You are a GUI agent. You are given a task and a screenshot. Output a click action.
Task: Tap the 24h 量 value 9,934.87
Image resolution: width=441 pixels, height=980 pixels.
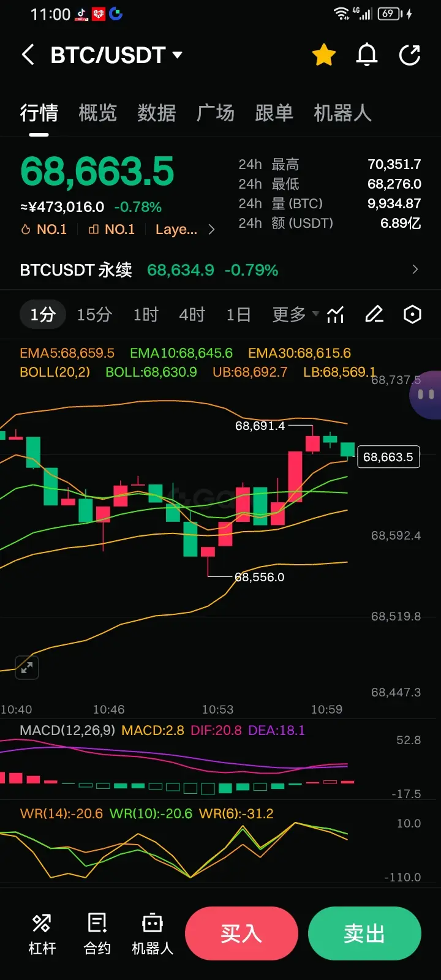(x=394, y=203)
